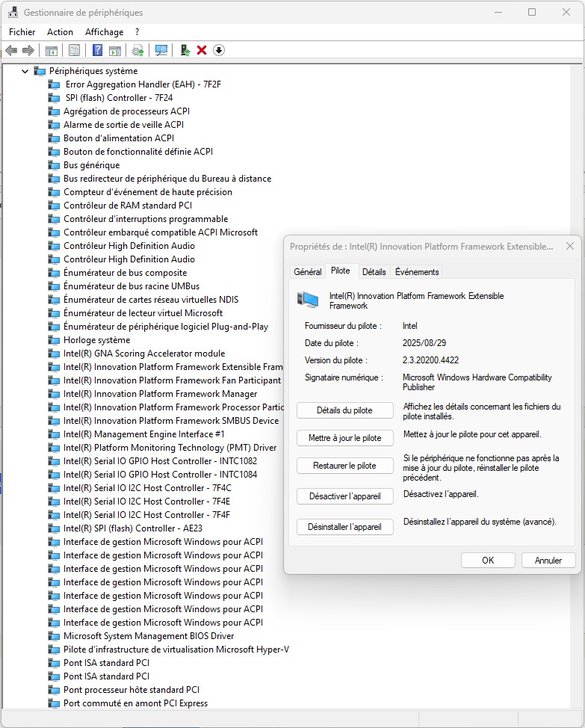Select Intel(R) Management Engine Interface #1
This screenshot has width=585, height=728.
click(143, 434)
